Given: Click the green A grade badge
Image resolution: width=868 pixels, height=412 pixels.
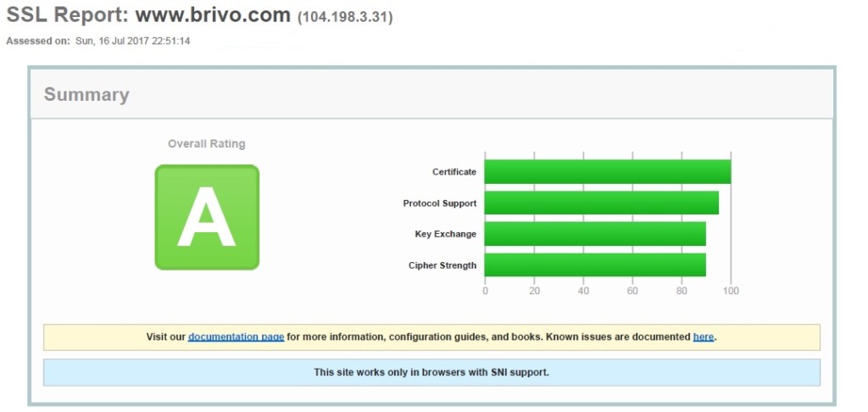Looking at the screenshot, I should tap(207, 217).
